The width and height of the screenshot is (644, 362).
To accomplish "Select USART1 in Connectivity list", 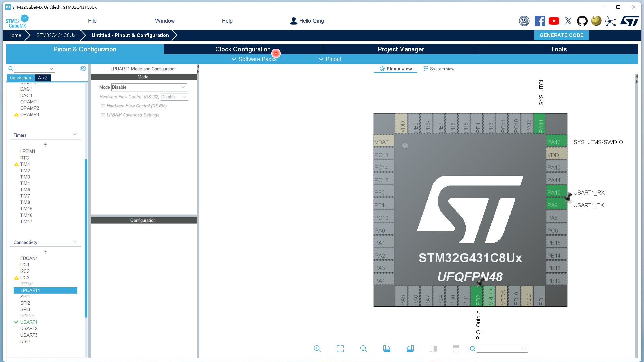I will pos(29,322).
